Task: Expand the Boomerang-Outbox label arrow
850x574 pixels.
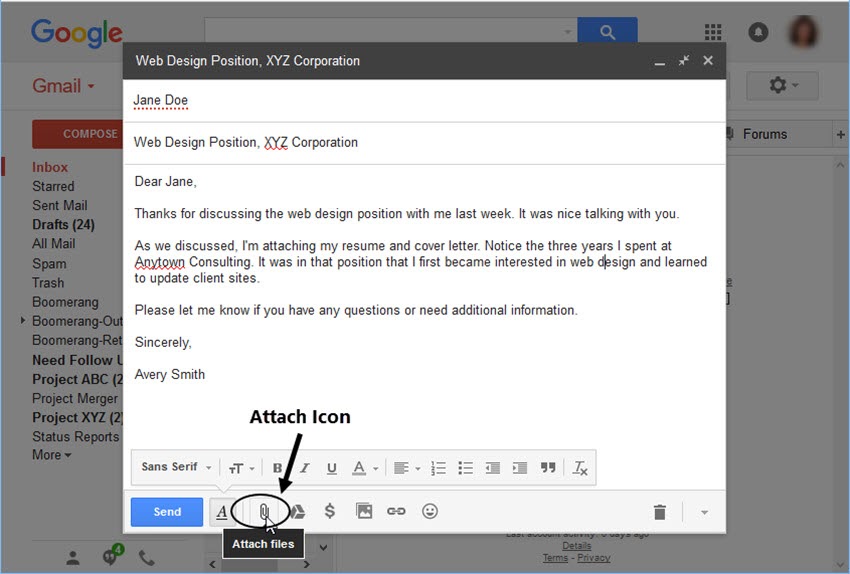Action: (x=22, y=320)
